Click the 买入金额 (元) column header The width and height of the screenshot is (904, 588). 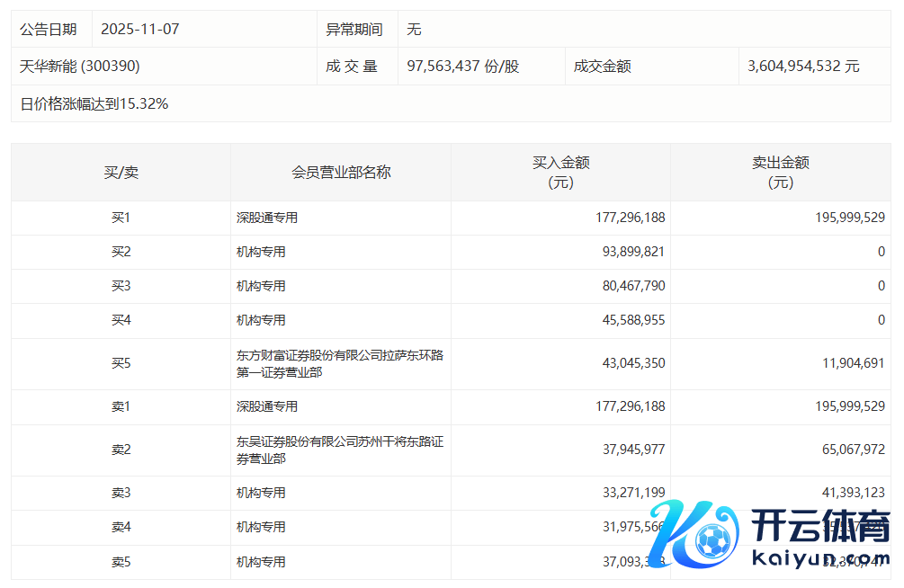[560, 173]
